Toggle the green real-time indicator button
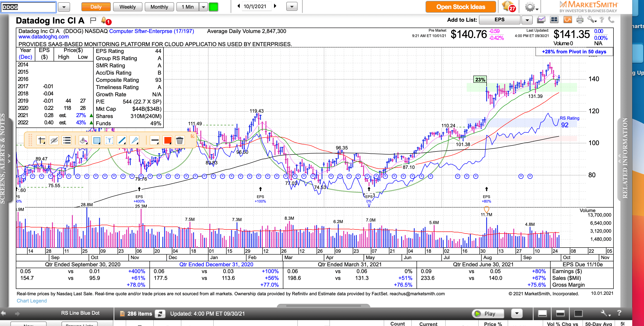This screenshot has width=644, height=326. 213,7
